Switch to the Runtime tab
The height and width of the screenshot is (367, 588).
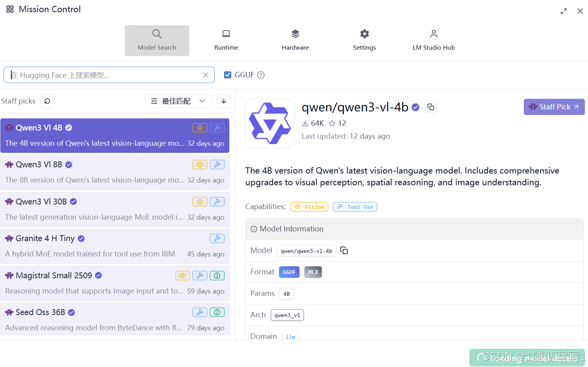pos(226,40)
